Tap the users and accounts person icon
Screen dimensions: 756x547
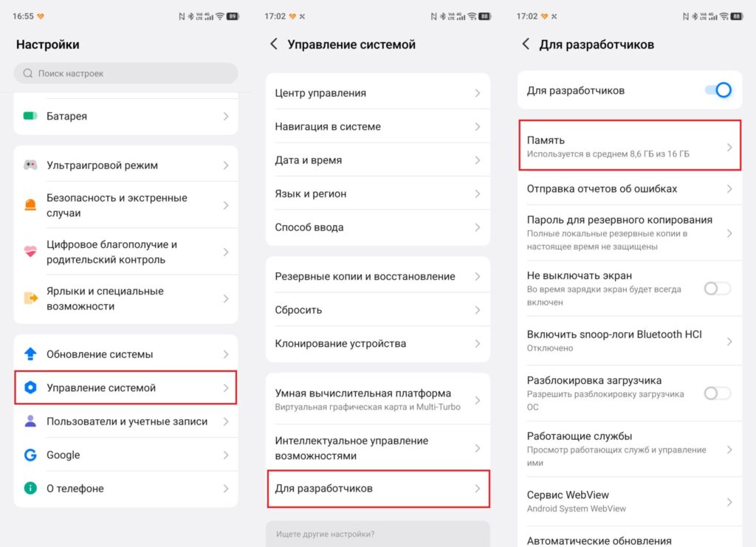click(30, 422)
